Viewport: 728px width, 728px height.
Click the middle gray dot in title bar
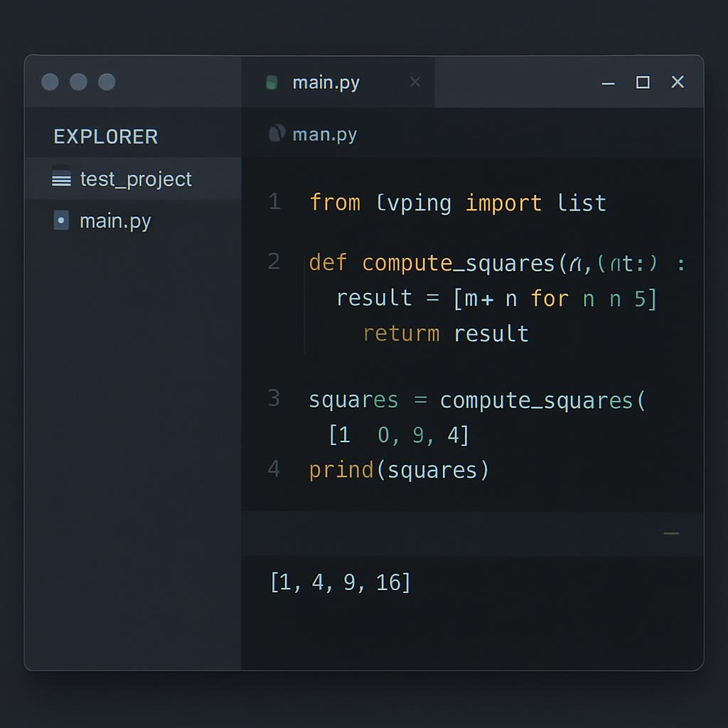click(78, 82)
